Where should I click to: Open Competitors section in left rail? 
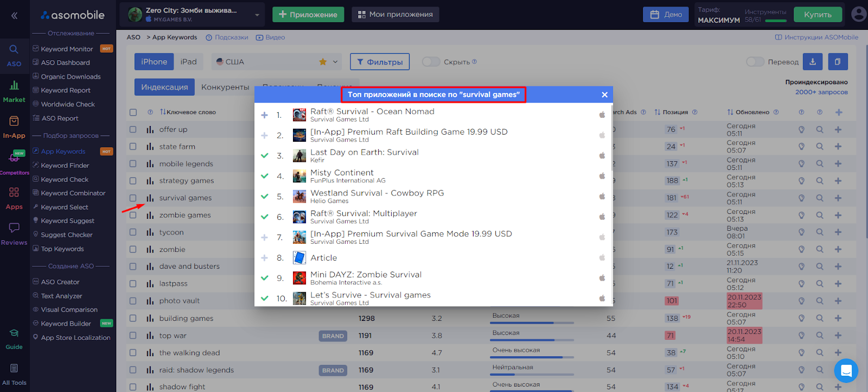click(x=14, y=163)
